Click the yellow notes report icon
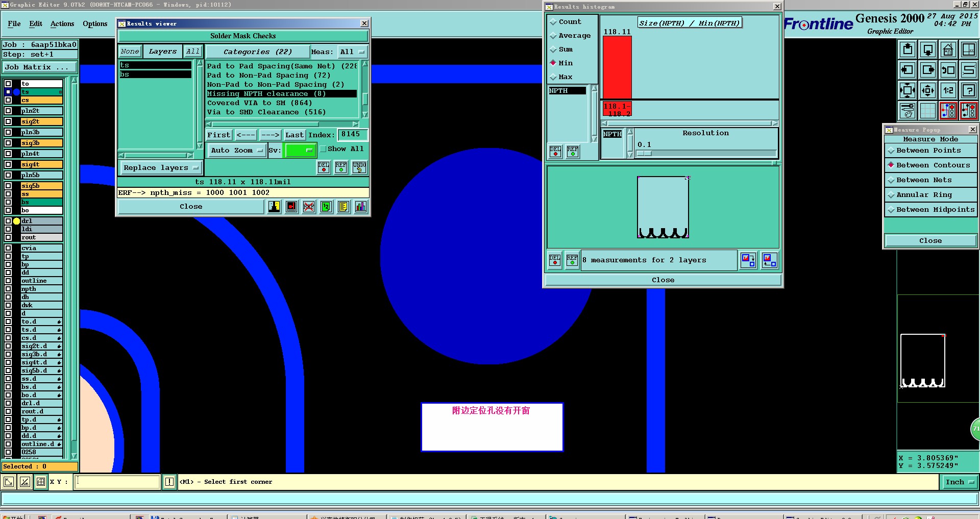The width and height of the screenshot is (980, 519). click(x=344, y=207)
